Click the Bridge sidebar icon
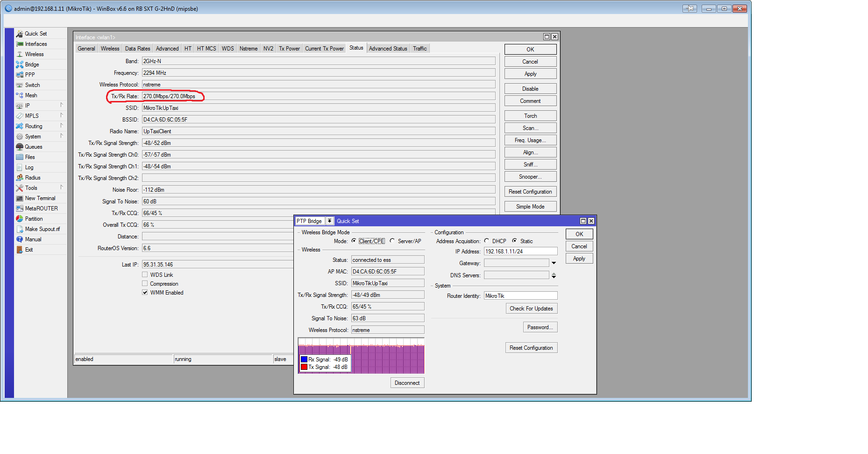The width and height of the screenshot is (868, 454). point(20,65)
